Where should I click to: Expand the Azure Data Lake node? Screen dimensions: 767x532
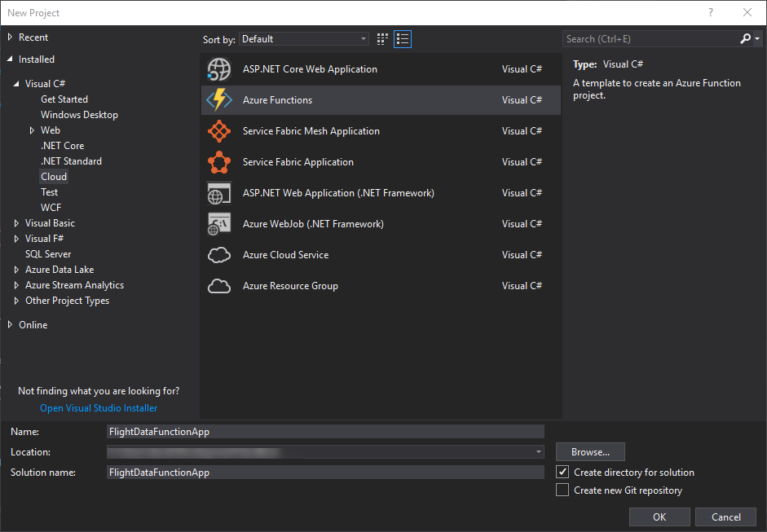[x=16, y=270]
